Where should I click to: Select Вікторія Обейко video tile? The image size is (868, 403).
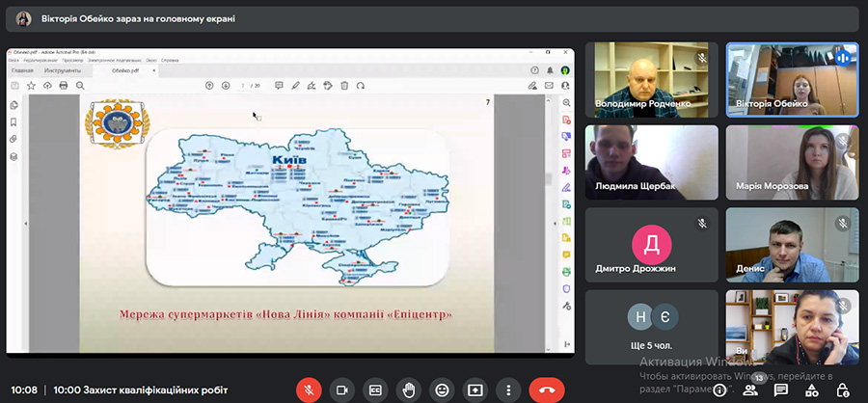[793, 80]
